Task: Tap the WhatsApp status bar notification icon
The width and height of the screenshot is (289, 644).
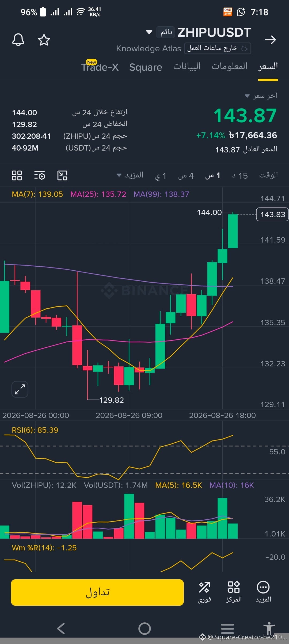Action: tap(241, 12)
